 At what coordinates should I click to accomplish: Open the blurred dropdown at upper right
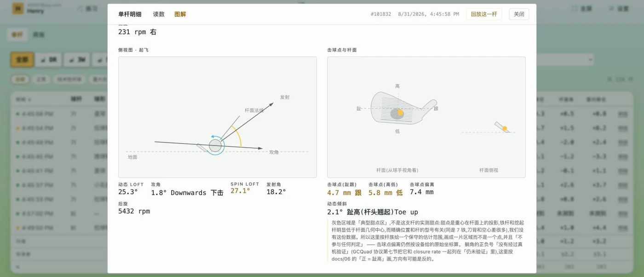[565, 60]
